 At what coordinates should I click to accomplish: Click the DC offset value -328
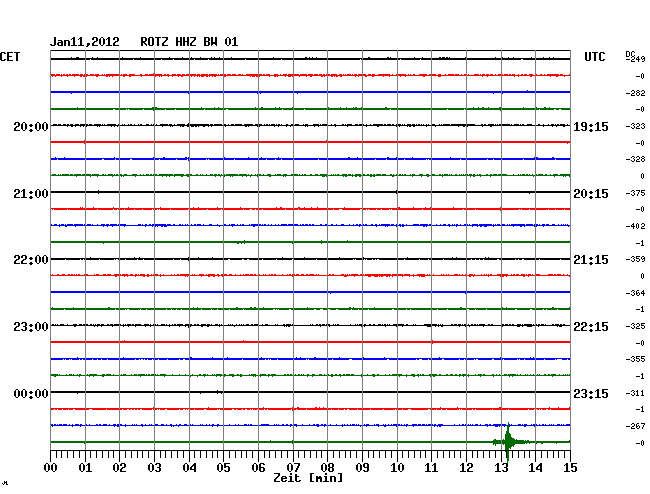635,159
